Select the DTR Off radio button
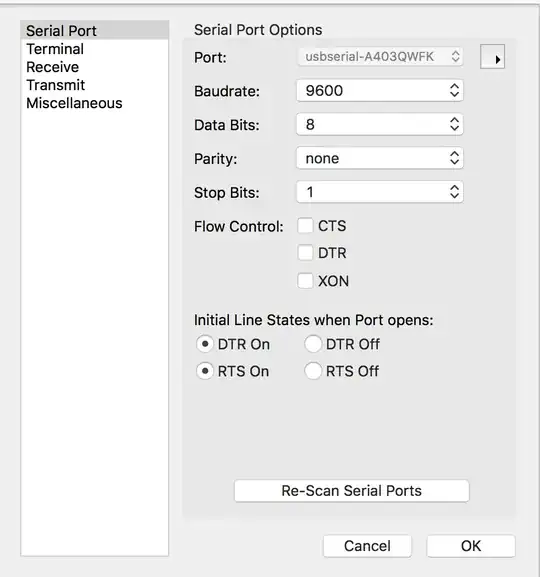 click(313, 344)
